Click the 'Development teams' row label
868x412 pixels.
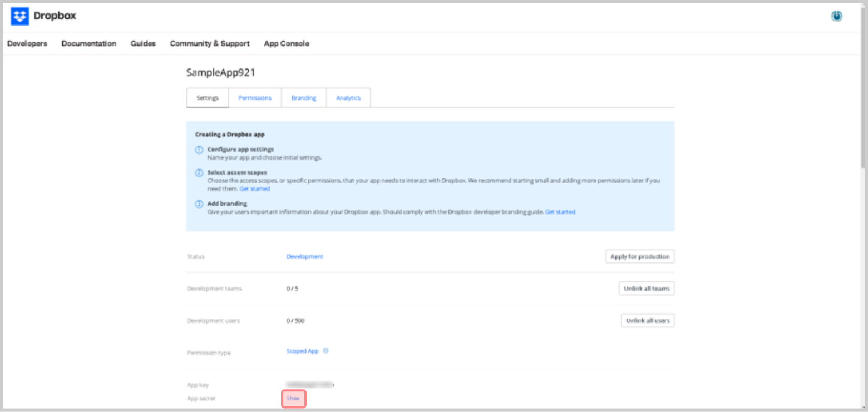click(x=215, y=289)
